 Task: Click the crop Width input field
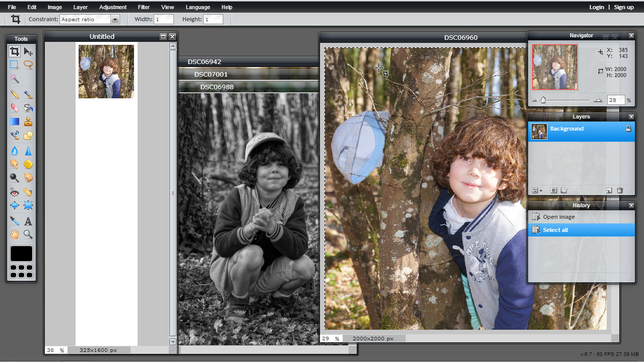[x=164, y=19]
